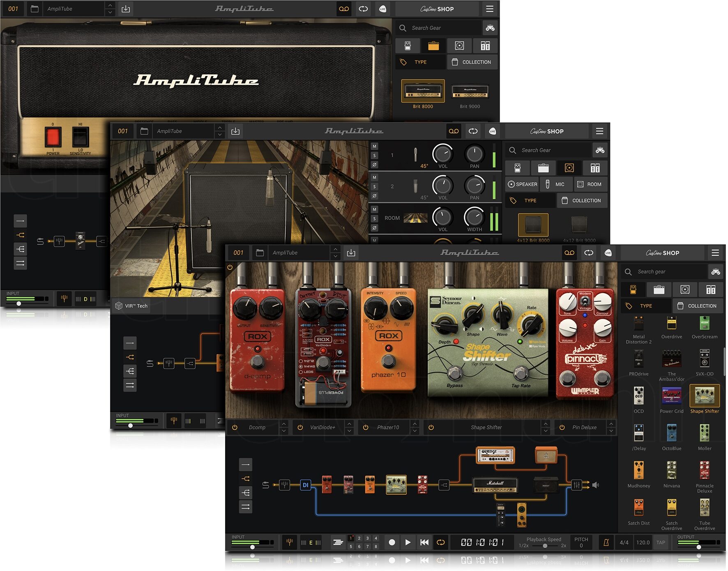Open hamburger menu in front window
728x571 pixels.
(715, 253)
